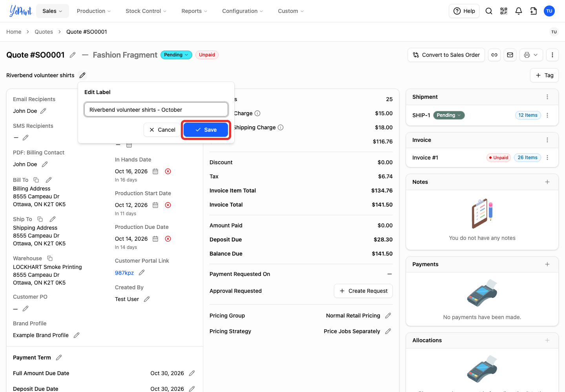The image size is (565, 392).
Task: Cancel the label edit
Action: (x=162, y=130)
